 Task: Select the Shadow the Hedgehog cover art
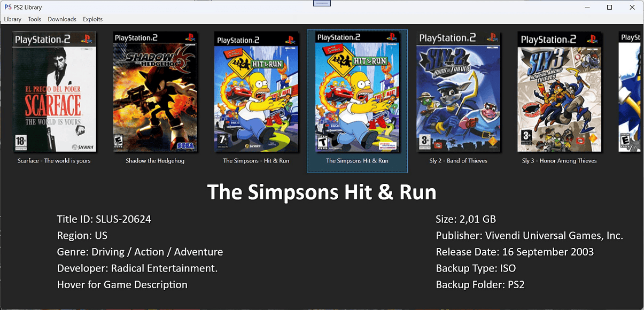point(155,92)
